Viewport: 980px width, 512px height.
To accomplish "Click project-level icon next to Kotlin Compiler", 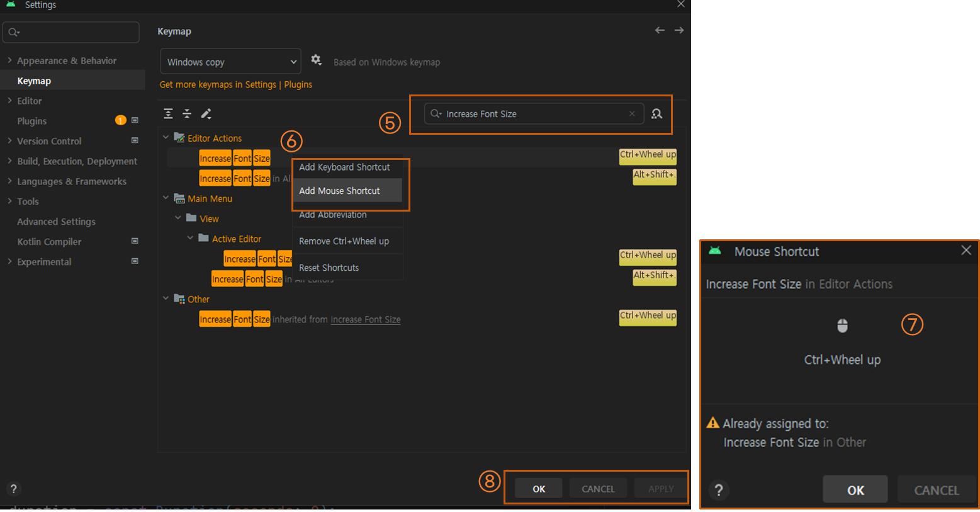I will [x=135, y=241].
